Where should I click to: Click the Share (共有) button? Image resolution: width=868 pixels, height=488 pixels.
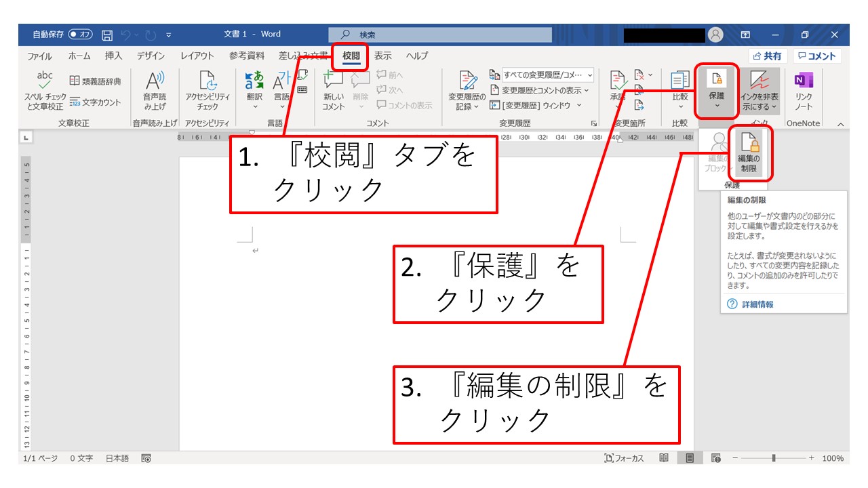point(767,56)
